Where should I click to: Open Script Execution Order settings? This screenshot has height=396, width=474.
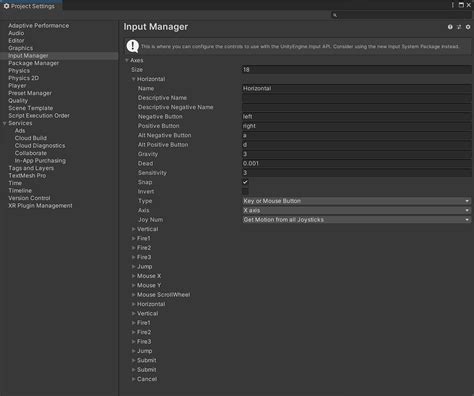click(x=39, y=116)
